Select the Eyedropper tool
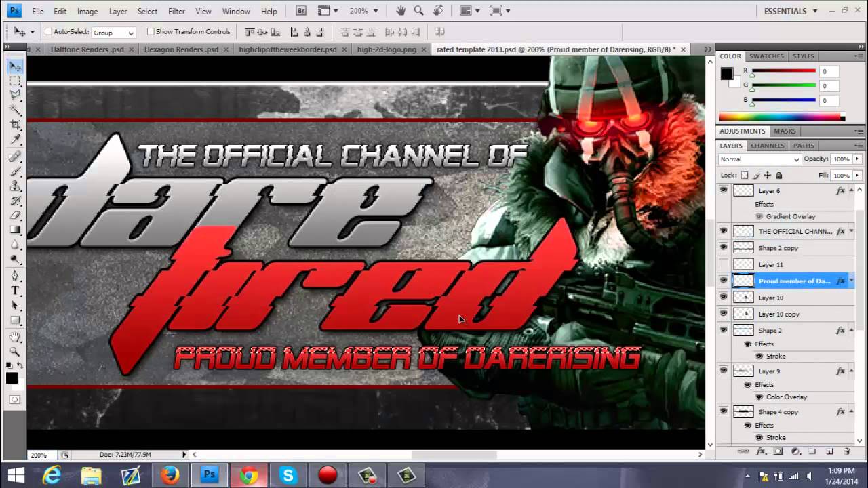 [x=15, y=140]
